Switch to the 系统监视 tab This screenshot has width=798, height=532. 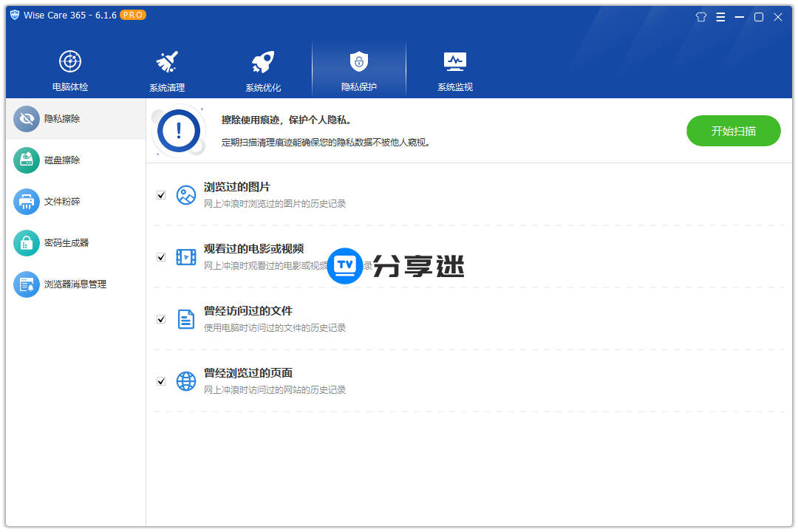pyautogui.click(x=454, y=69)
